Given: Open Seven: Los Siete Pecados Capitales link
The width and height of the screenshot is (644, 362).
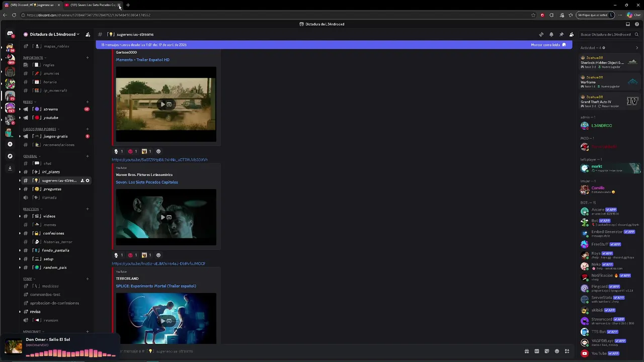Looking at the screenshot, I should [x=147, y=182].
